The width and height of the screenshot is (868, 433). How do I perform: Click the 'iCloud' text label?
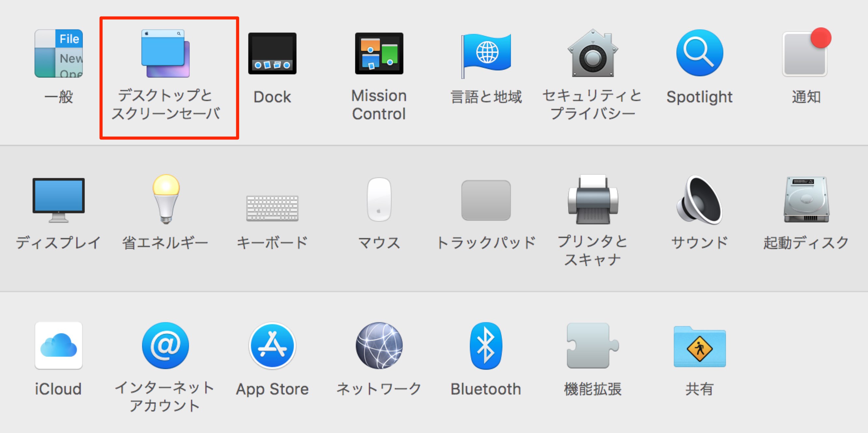pos(59,389)
